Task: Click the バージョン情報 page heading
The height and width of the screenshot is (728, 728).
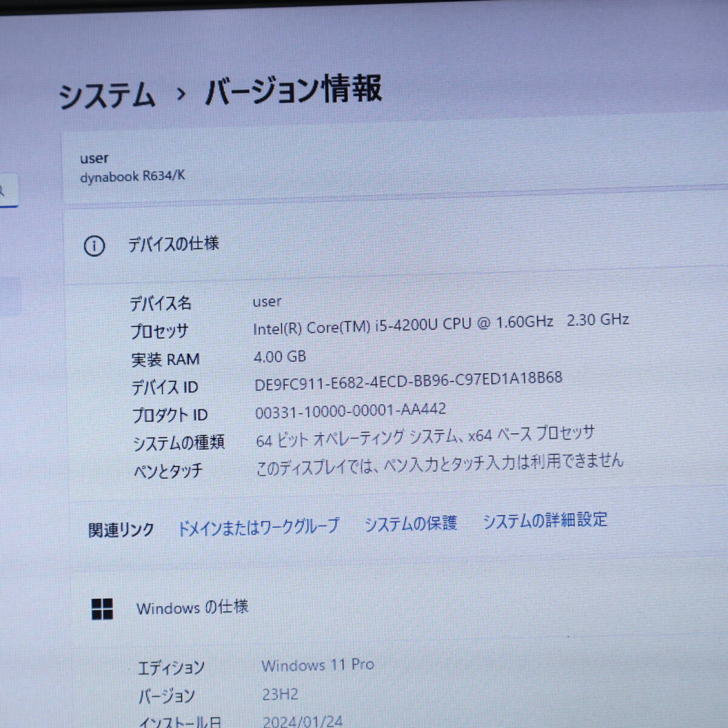Action: click(293, 90)
